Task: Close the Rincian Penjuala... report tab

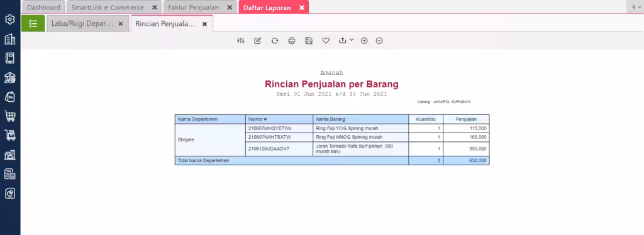Action: coord(204,24)
